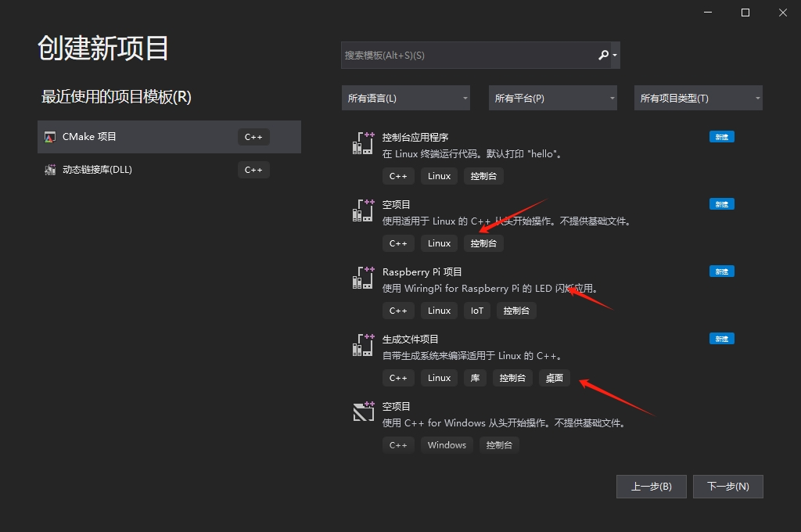This screenshot has height=532, width=801.
Task: Open the 所有平台 platform filter dropdown
Action: click(553, 98)
